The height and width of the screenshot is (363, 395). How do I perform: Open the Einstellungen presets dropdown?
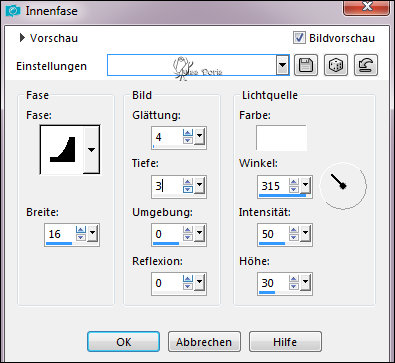click(282, 65)
